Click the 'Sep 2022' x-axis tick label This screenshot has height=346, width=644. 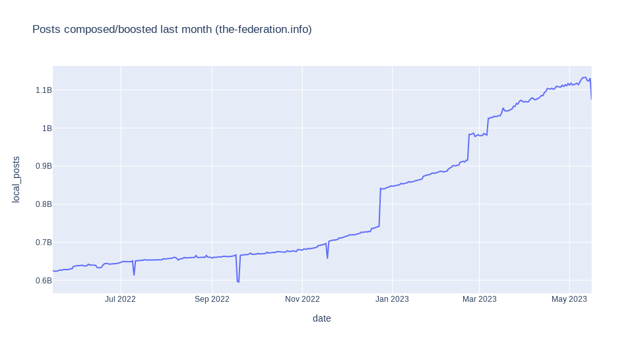[212, 299]
